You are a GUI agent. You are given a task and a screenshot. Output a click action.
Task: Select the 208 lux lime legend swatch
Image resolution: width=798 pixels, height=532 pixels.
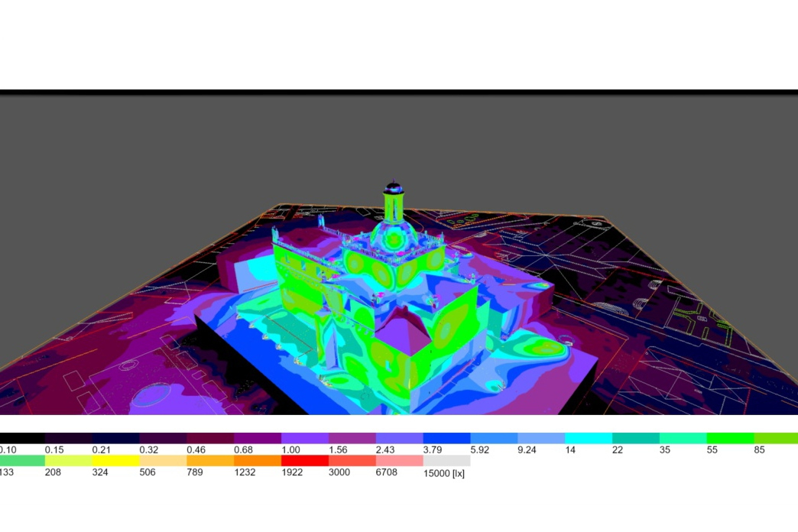[x=68, y=461]
